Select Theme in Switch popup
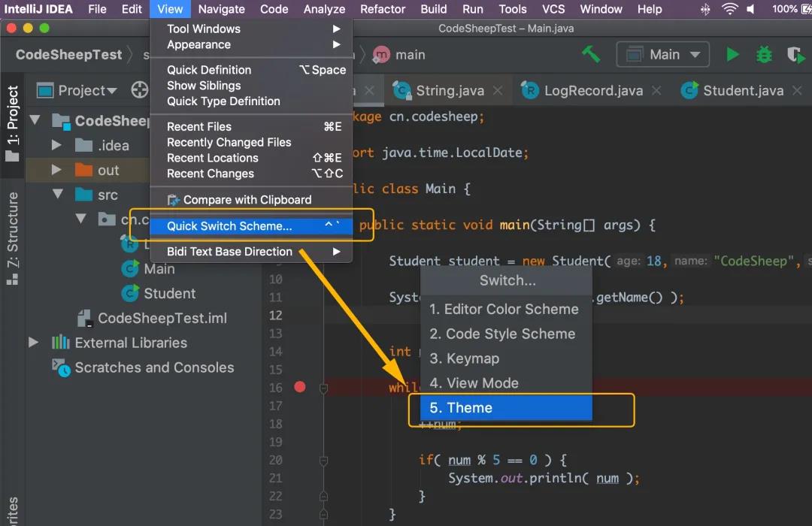 click(x=506, y=407)
